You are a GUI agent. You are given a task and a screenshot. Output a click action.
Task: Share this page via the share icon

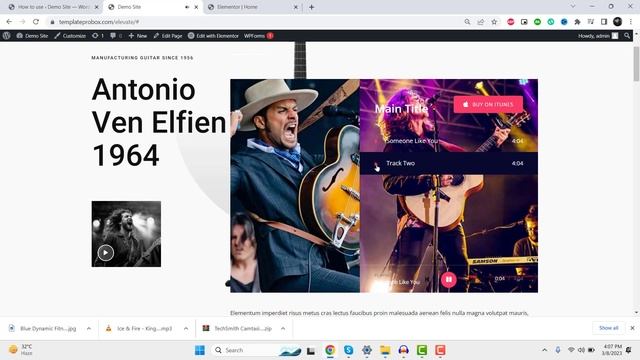(481, 22)
